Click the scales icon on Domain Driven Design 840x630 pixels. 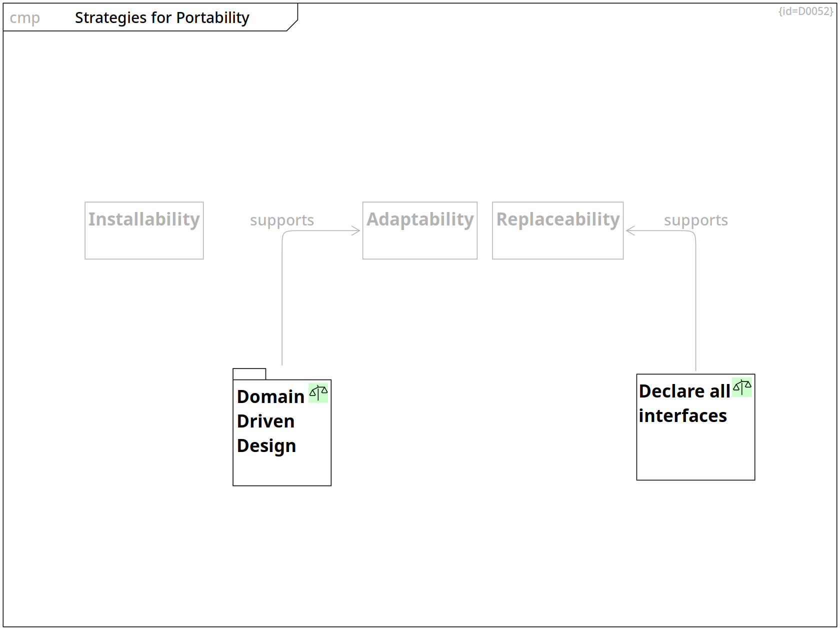(318, 393)
